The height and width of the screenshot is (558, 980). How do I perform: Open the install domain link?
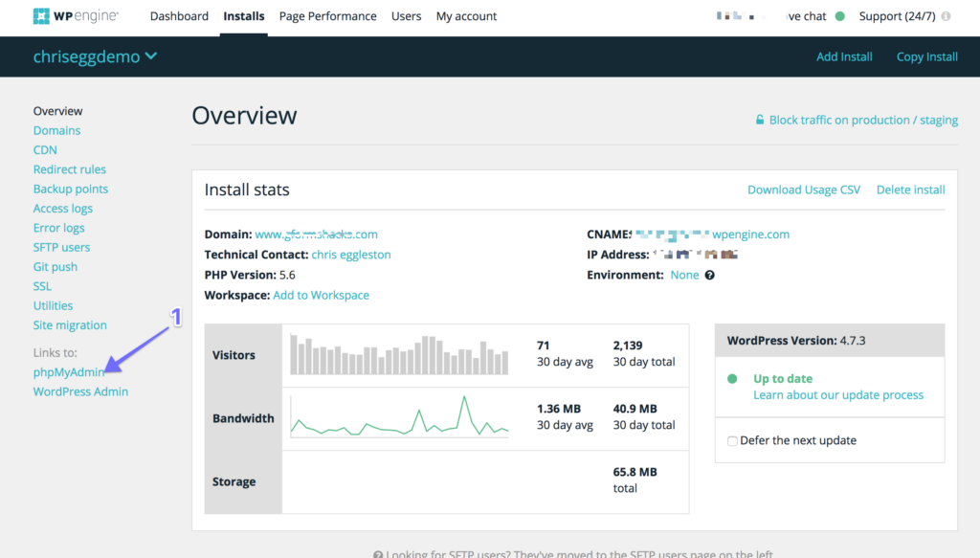pos(316,234)
